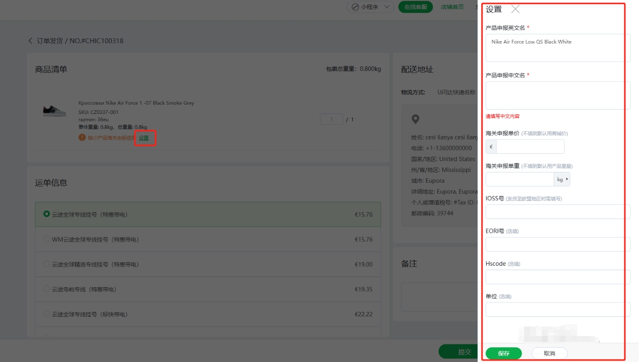Click the product title Кроссовки Nike Air Force 1
The image size is (644, 362).
coord(136,103)
